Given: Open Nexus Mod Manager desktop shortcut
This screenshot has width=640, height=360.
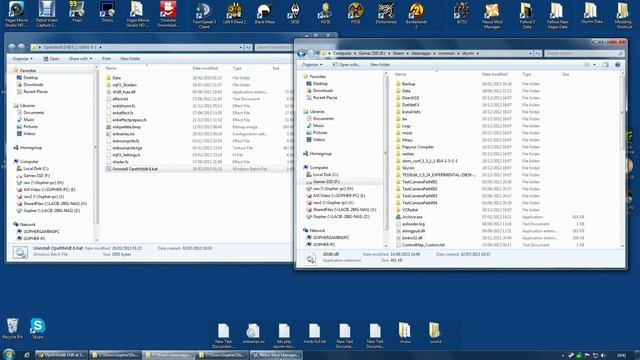Looking at the screenshot, I should coord(492,15).
